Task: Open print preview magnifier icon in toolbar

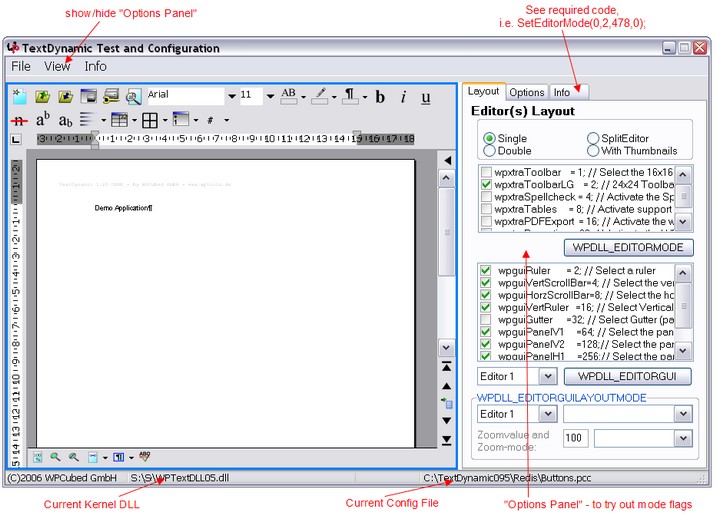Action: [133, 97]
